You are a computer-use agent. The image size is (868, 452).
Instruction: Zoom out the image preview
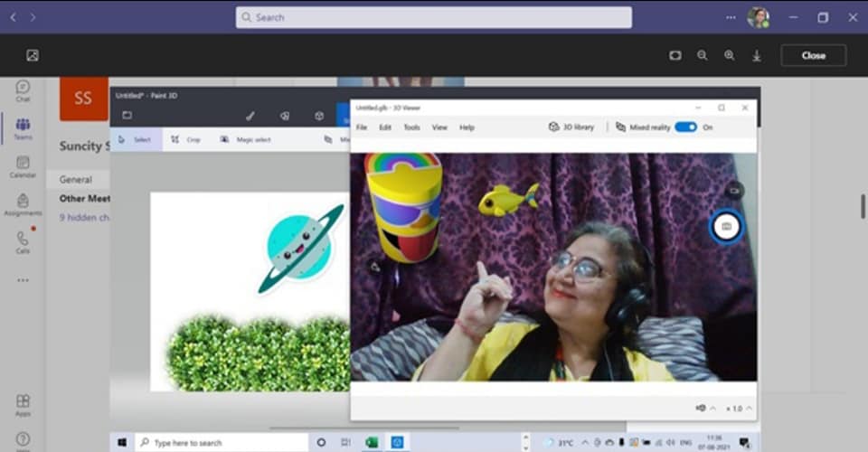pyautogui.click(x=702, y=55)
